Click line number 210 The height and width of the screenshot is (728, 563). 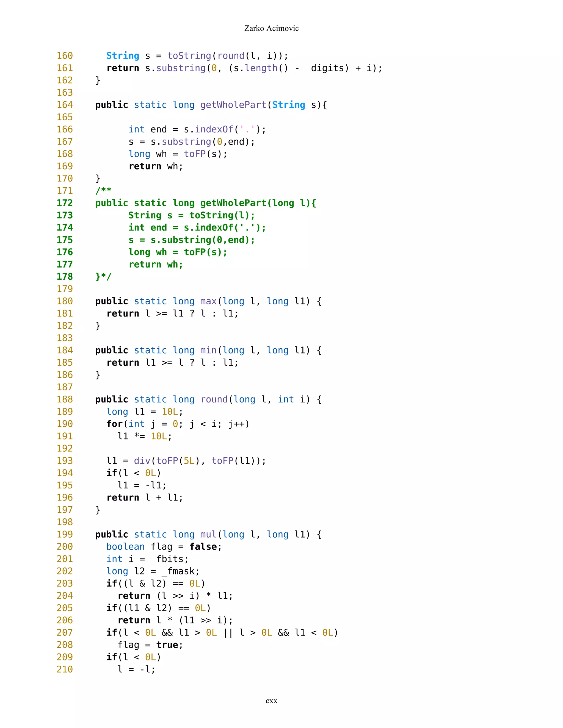tap(65, 669)
